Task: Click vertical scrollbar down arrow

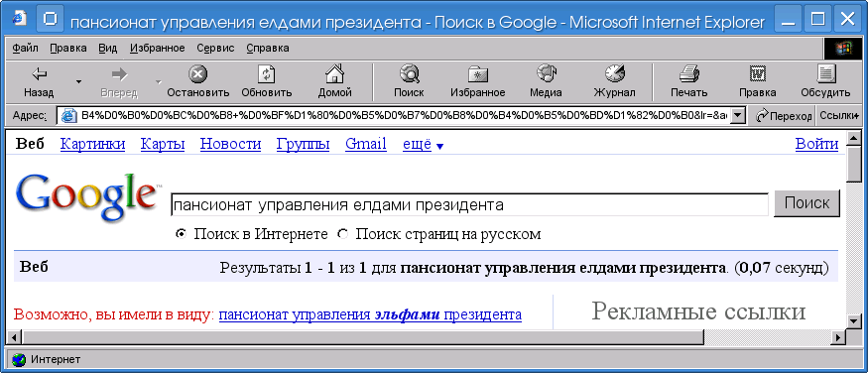Action: pos(854,321)
